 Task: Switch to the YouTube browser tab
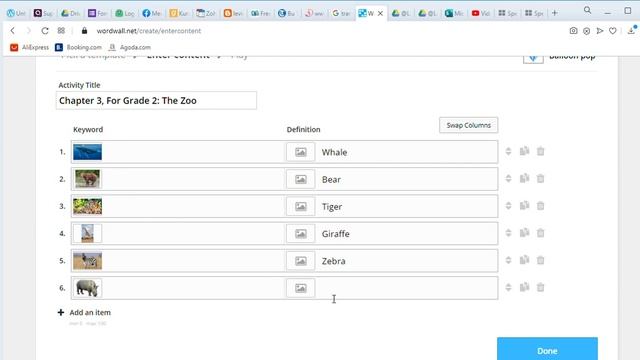[480, 13]
